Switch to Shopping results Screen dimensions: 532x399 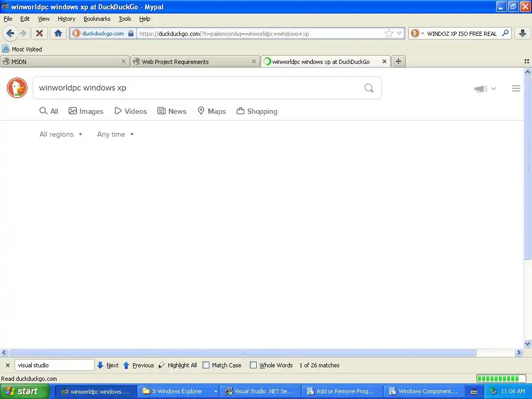[x=257, y=111]
